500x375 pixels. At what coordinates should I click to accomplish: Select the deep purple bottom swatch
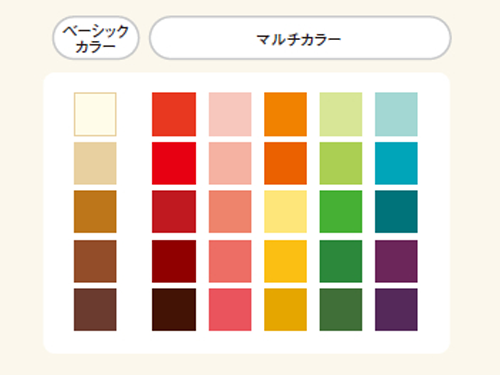(396, 310)
